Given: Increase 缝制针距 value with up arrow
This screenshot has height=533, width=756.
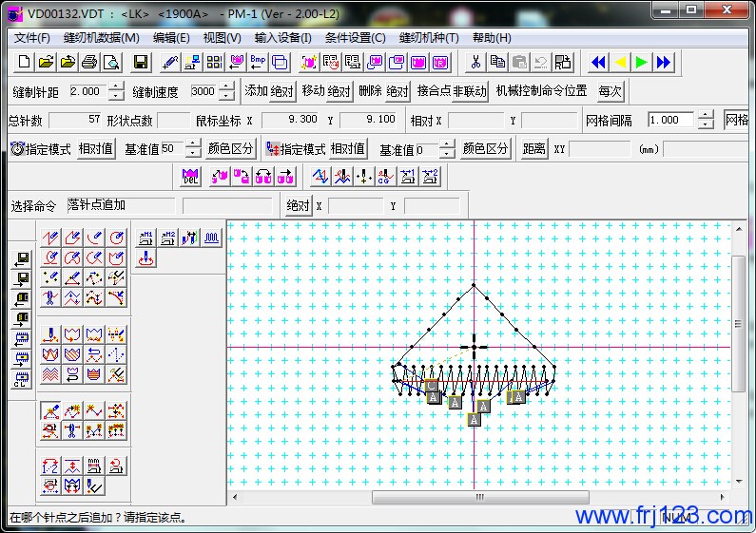Looking at the screenshot, I should tap(116, 86).
